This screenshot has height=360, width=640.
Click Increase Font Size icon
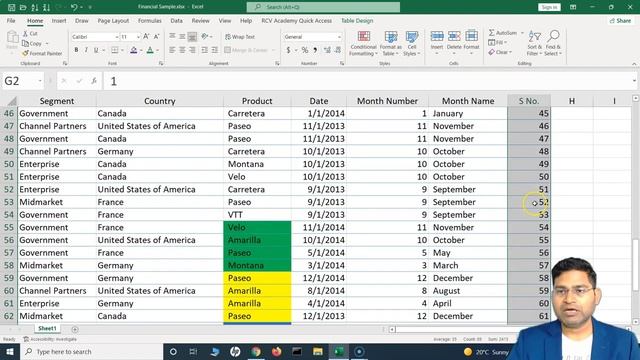(x=146, y=37)
